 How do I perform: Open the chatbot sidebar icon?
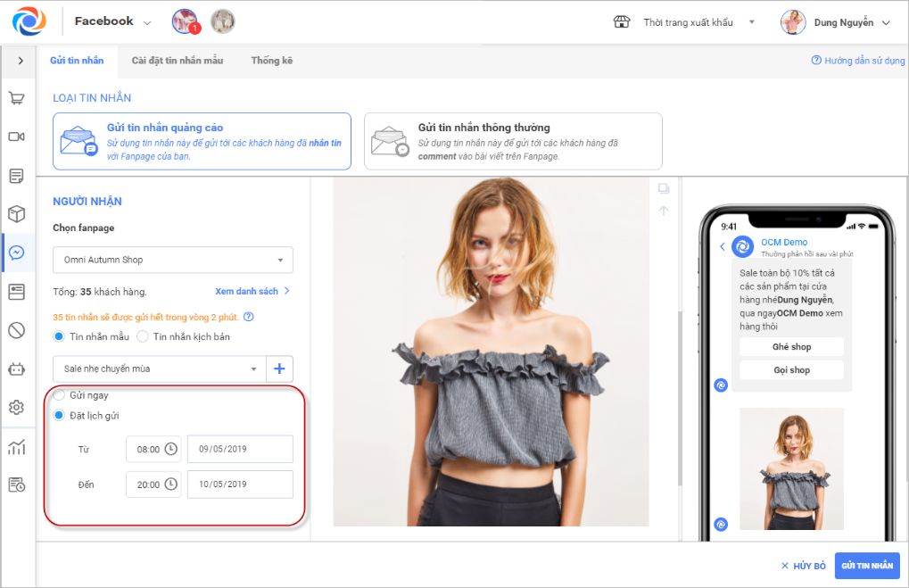pyautogui.click(x=17, y=369)
